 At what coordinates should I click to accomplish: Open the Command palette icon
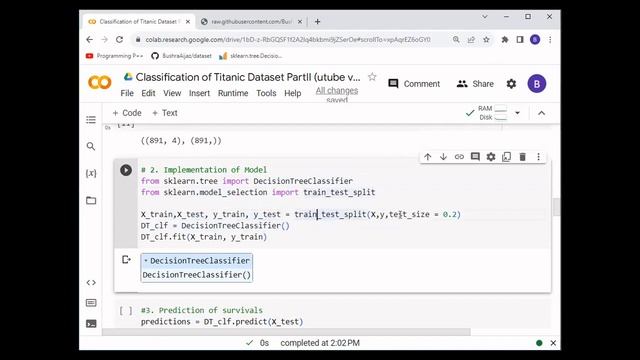(91, 303)
